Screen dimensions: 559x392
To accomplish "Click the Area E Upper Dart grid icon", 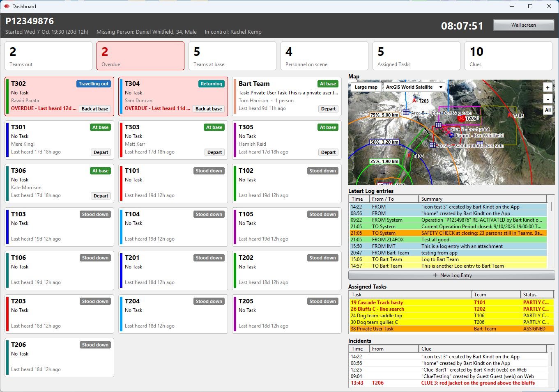I will click(x=406, y=112).
